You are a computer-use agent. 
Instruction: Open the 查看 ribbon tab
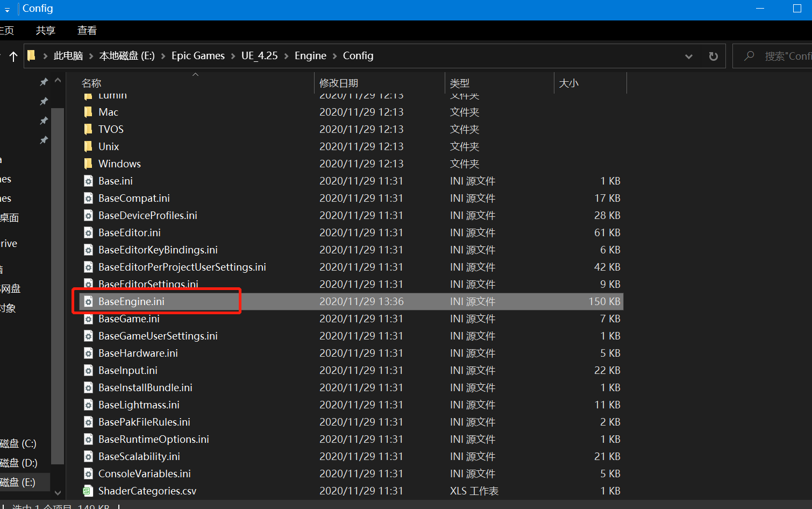[87, 31]
